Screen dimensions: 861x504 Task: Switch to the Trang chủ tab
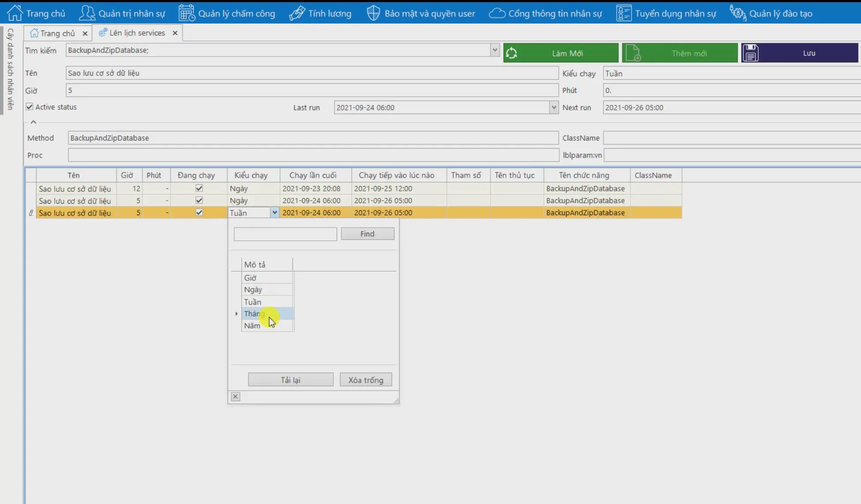click(58, 34)
